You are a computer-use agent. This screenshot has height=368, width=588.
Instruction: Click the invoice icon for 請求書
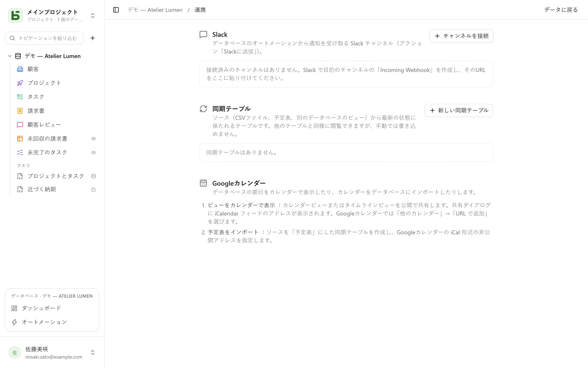click(x=20, y=111)
